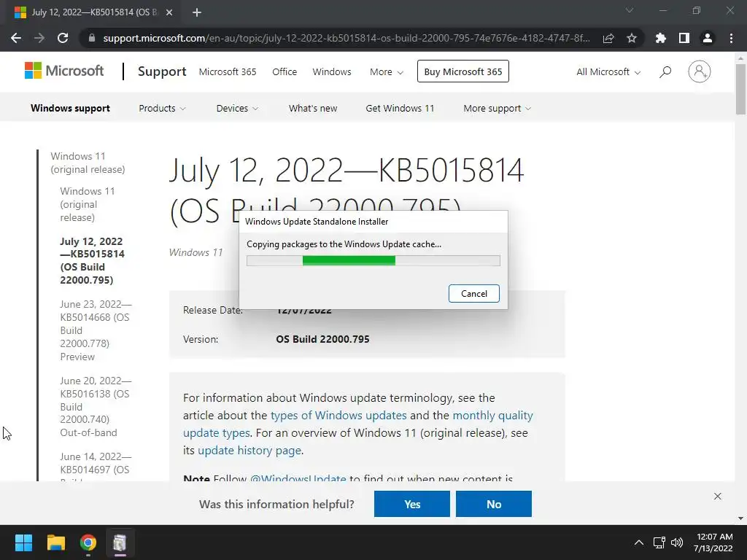Open the Windows Start menu
Image resolution: width=747 pixels, height=560 pixels.
[23, 542]
